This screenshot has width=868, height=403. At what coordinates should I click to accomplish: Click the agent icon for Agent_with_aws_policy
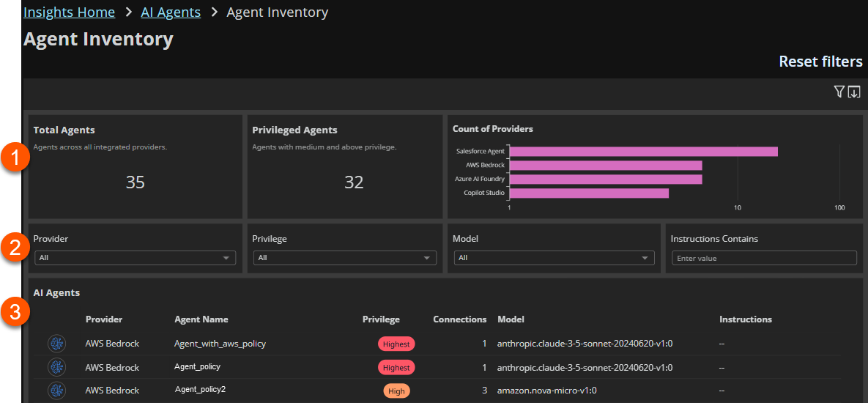tap(57, 344)
